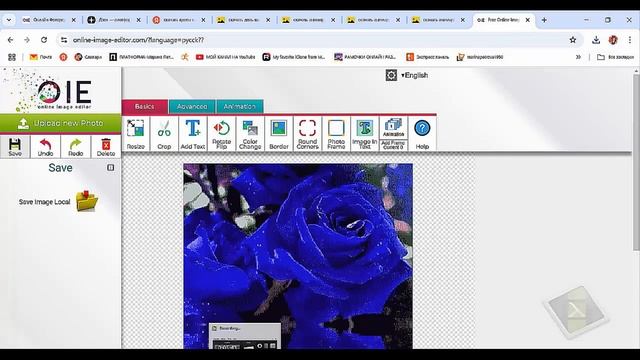This screenshot has width=640, height=360.
Task: Open the all bookmarks folder
Action: point(615,57)
